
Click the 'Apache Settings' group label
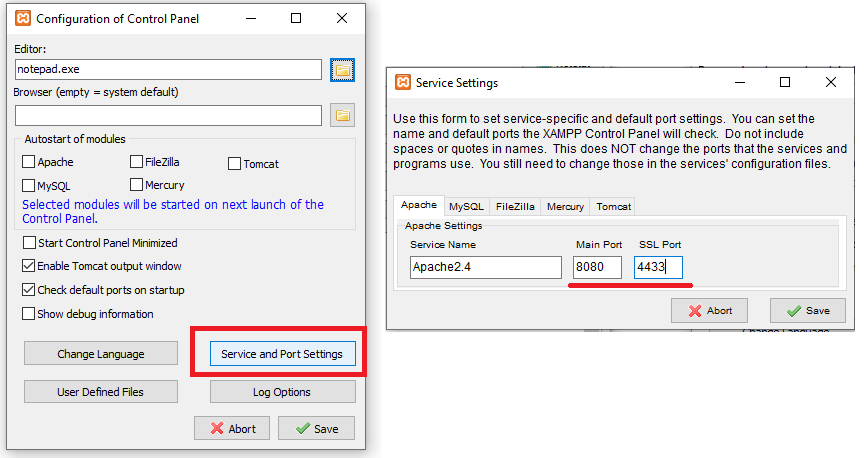[444, 225]
